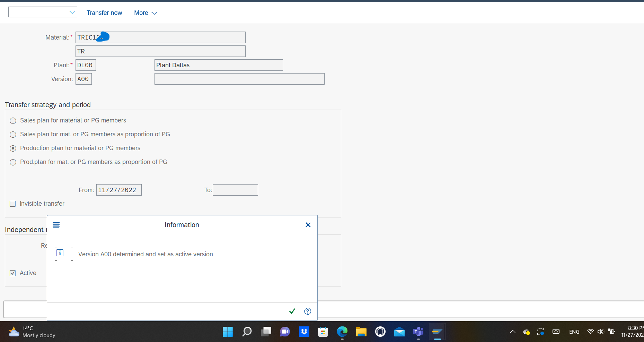Open Microsoft Edge from the taskbar
644x342 pixels.
tap(342, 332)
